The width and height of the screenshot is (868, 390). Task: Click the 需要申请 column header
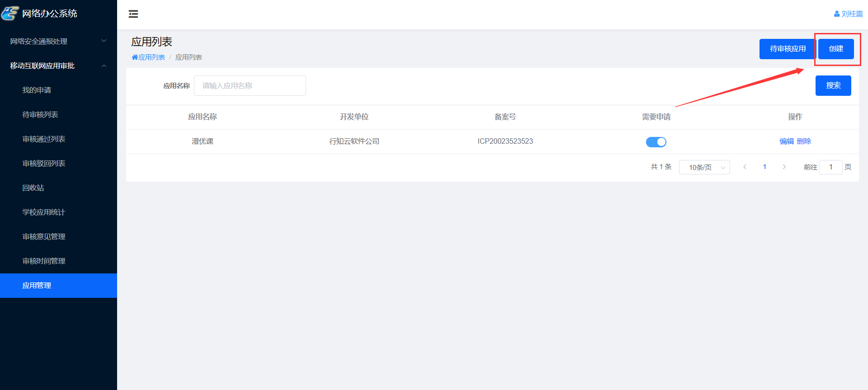click(x=656, y=117)
